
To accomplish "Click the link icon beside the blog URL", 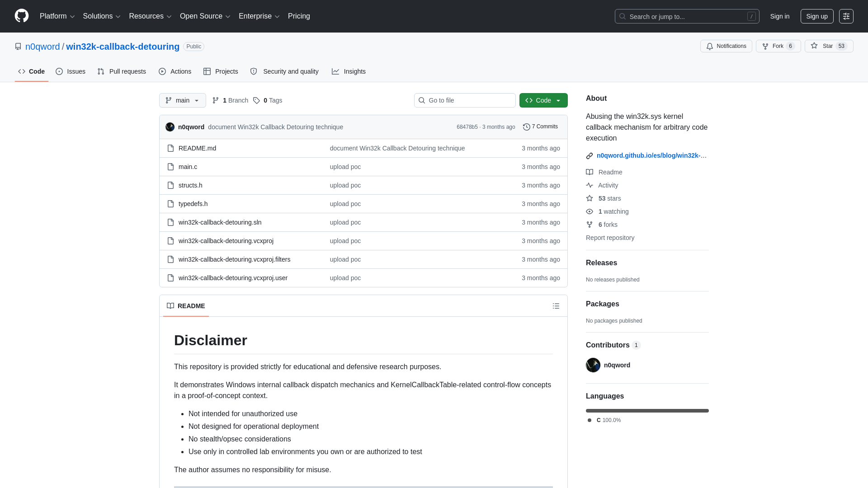I will coord(590,156).
